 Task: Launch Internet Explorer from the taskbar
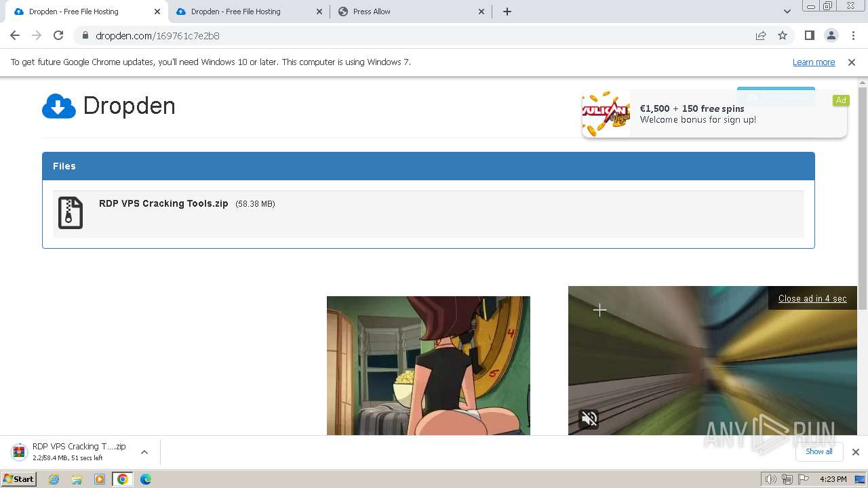pos(54,479)
